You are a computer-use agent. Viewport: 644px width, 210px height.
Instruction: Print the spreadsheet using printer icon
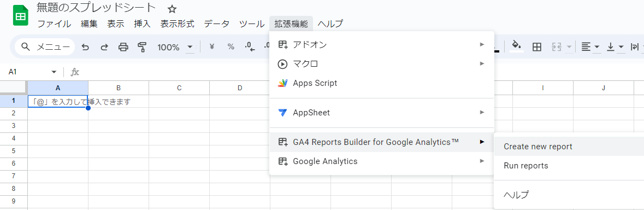click(x=123, y=47)
